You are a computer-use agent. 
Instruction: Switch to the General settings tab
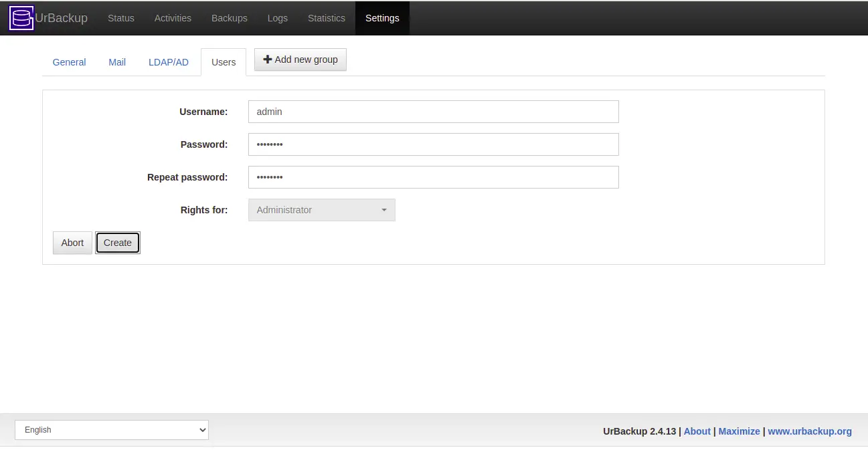(69, 62)
